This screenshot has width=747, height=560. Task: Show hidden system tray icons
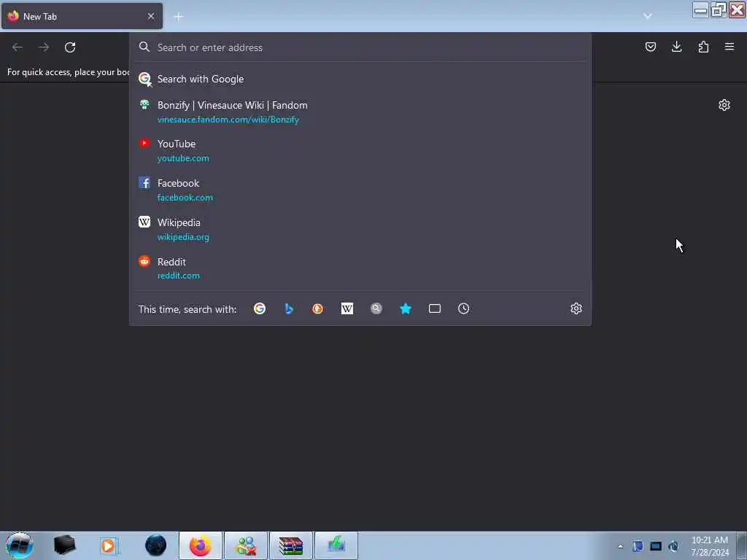coord(620,546)
